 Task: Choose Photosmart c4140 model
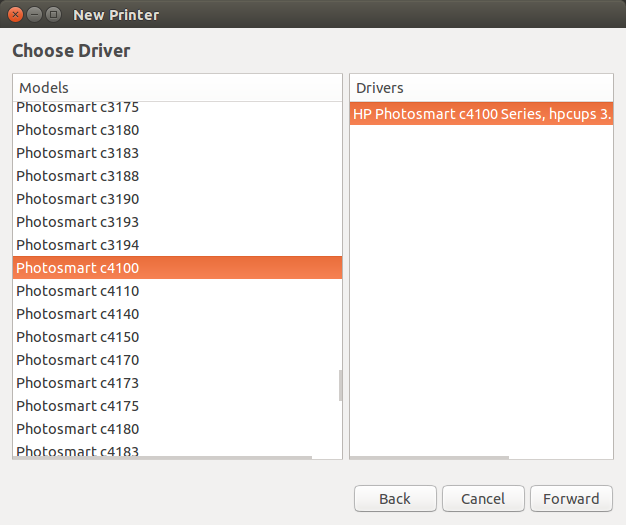click(177, 314)
